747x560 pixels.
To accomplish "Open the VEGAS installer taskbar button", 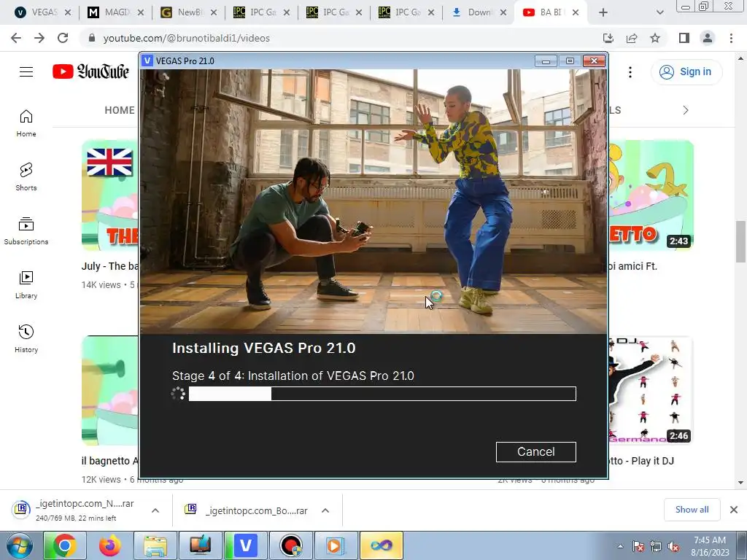I will coord(246,545).
